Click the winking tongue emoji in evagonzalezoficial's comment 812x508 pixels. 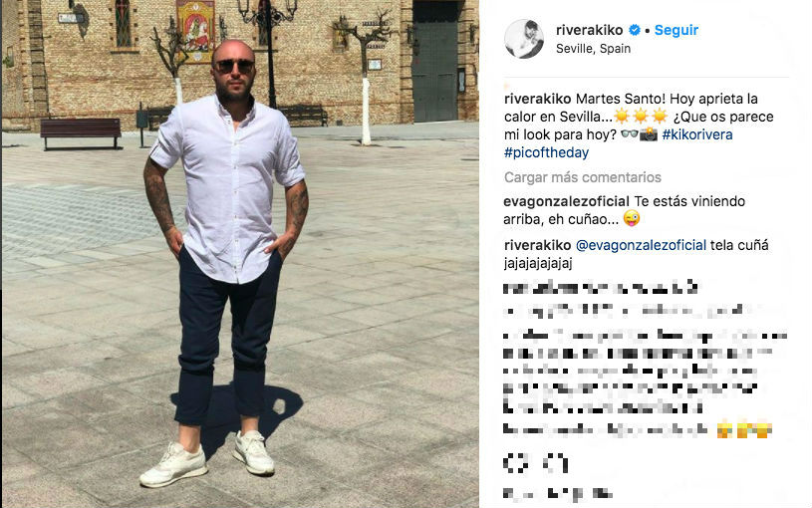(632, 219)
